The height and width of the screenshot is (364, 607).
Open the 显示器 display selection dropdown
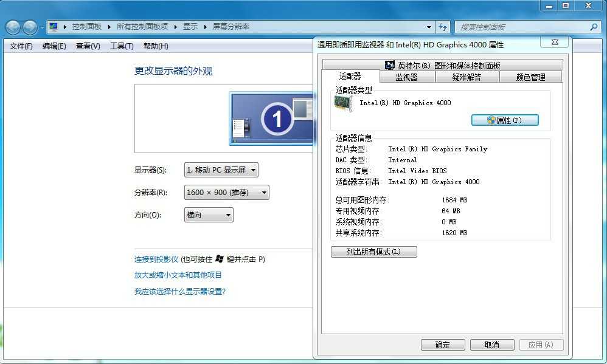[221, 170]
